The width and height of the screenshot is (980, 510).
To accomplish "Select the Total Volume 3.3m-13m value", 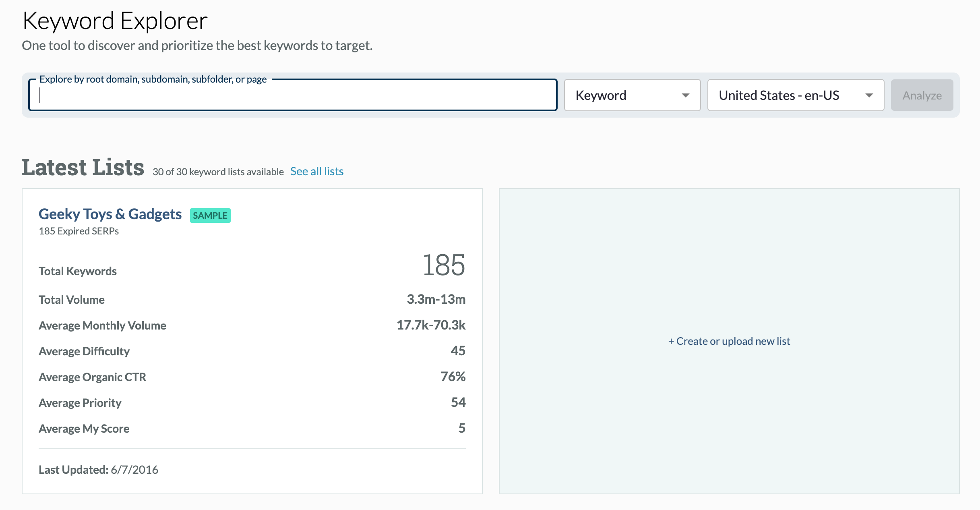I will 436,299.
